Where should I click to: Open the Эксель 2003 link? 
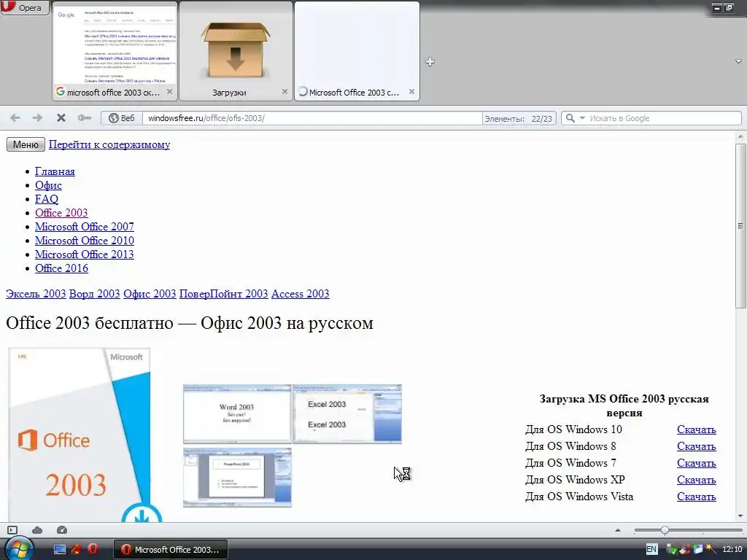36,293
